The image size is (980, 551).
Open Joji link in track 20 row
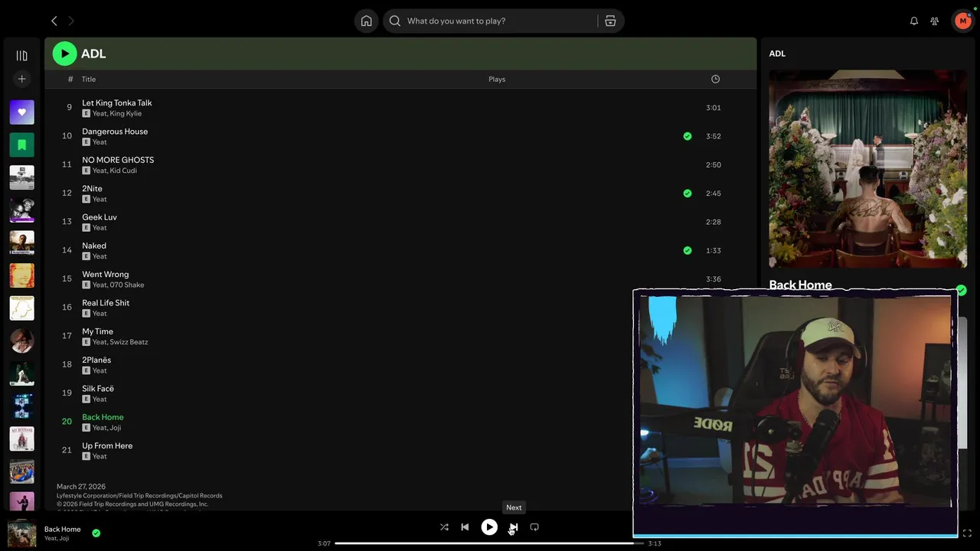[x=116, y=428]
